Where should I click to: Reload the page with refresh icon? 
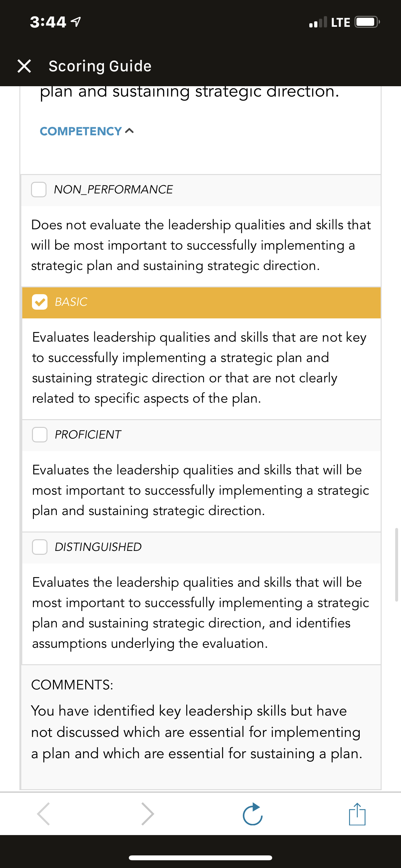253,814
